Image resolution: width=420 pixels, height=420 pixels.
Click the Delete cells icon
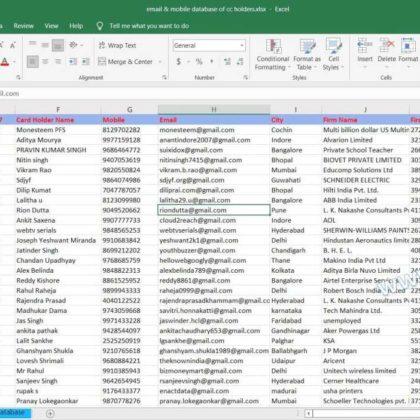387,46
